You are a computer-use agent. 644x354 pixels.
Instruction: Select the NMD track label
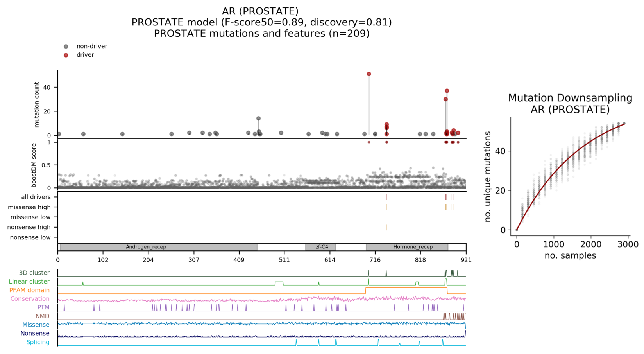pos(42,316)
